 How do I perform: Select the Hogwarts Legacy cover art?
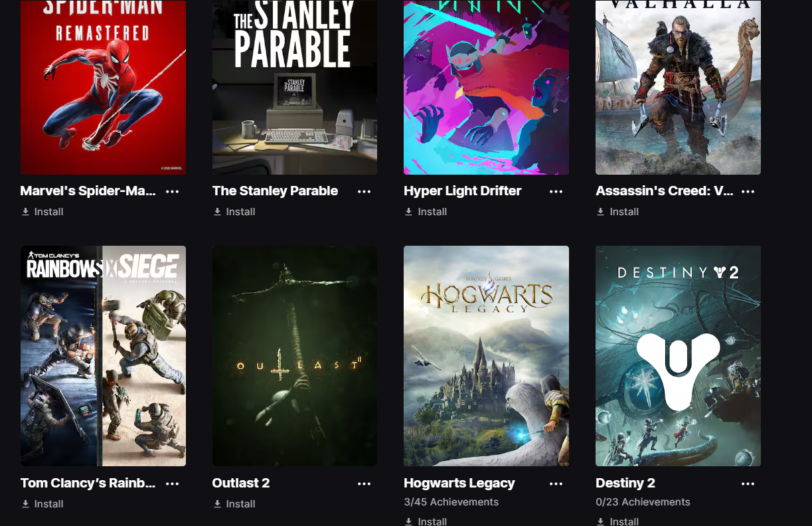[x=486, y=356]
